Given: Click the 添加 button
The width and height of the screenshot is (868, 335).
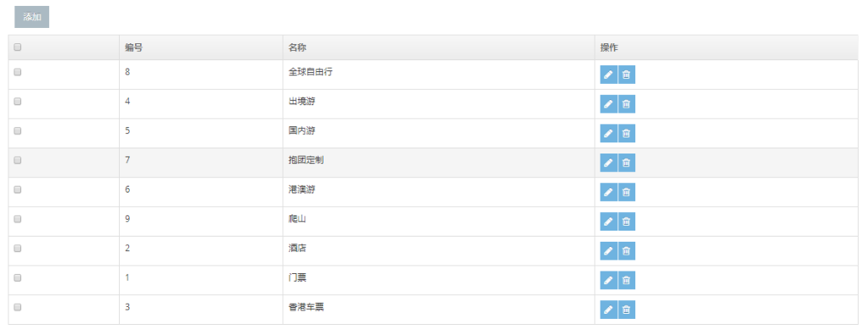Looking at the screenshot, I should [x=32, y=17].
